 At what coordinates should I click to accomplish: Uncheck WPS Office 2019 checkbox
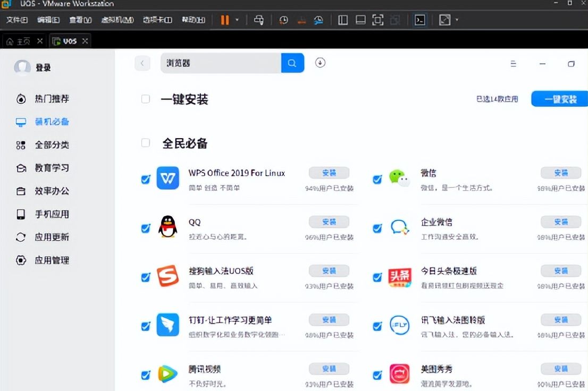pyautogui.click(x=146, y=179)
